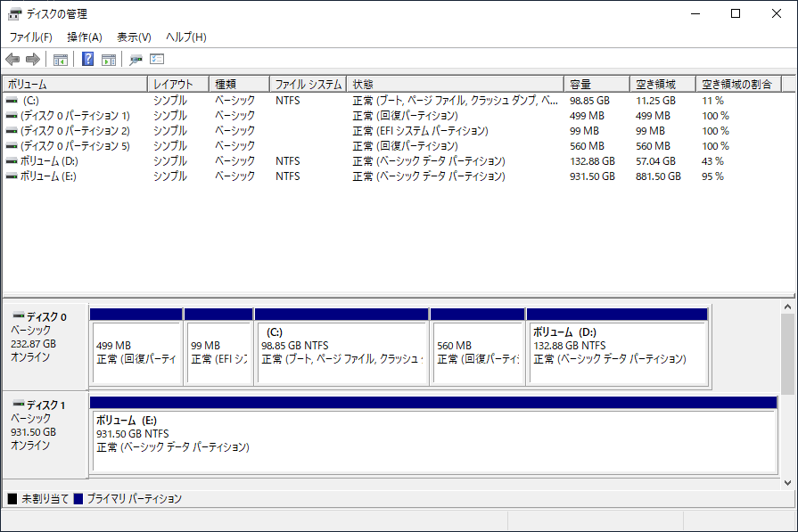Open the ヘルプ(H) menu
This screenshot has height=532, width=798.
(186, 37)
